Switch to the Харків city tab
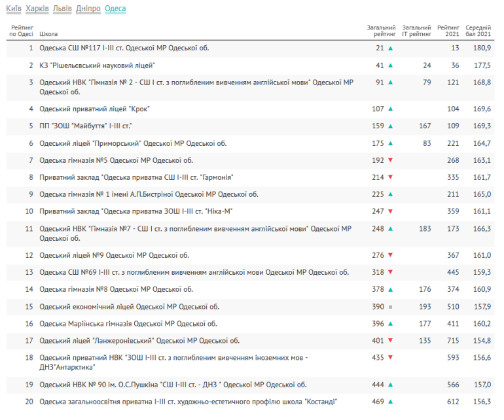The image size is (504, 420). coord(37,9)
